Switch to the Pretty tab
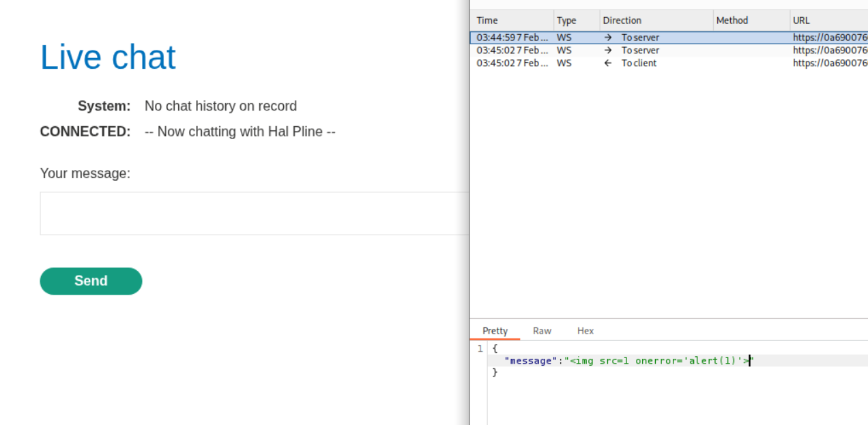The height and width of the screenshot is (425, 868). [495, 331]
